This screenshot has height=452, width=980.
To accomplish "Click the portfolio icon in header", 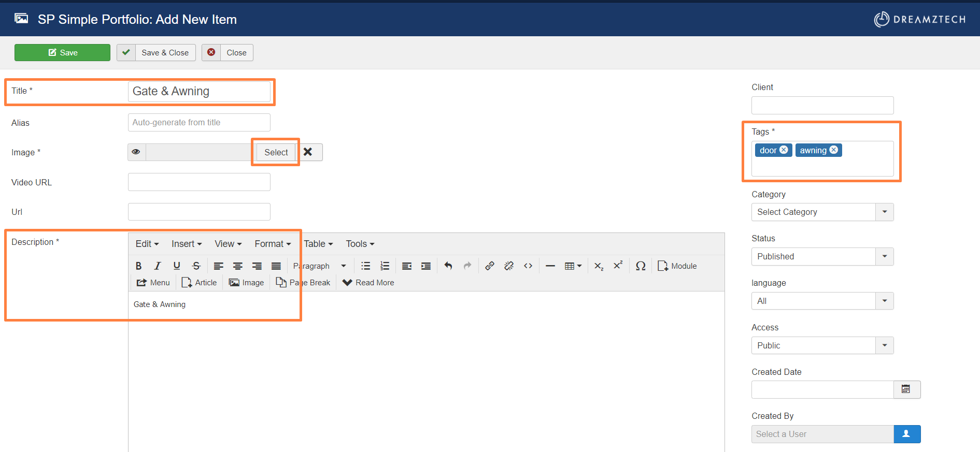I will (21, 19).
